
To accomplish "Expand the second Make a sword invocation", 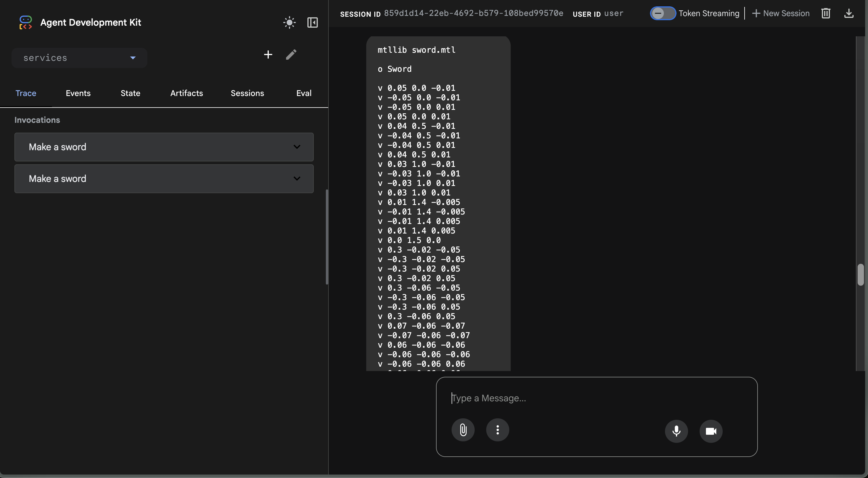I will pos(164,178).
